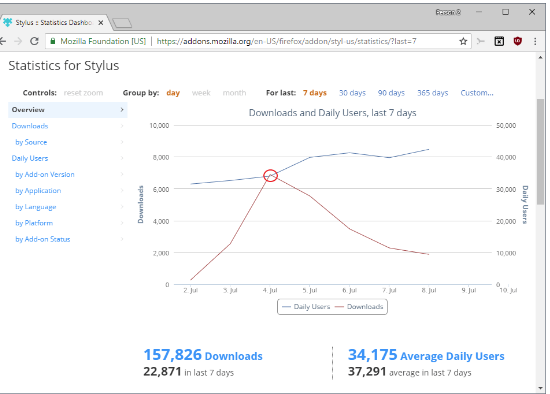Click the browser back arrow
Screen dimensions: 550x394
(x=3, y=41)
